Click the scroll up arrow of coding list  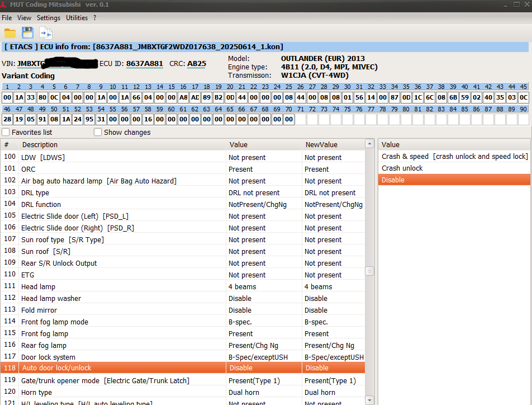click(369, 144)
